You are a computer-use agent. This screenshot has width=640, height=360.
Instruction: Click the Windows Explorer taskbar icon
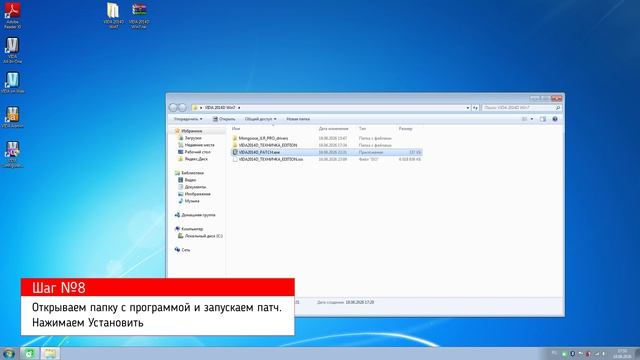50,353
